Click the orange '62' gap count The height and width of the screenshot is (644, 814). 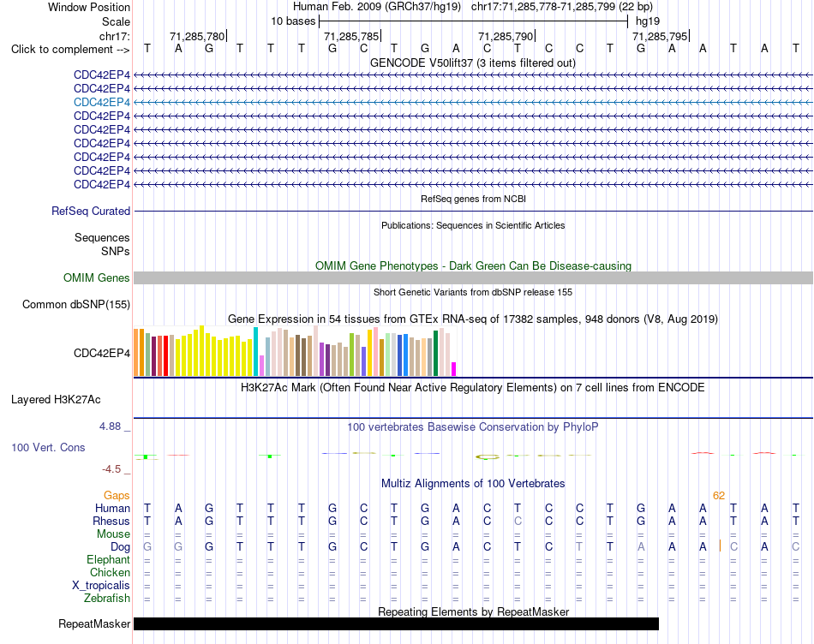[719, 496]
